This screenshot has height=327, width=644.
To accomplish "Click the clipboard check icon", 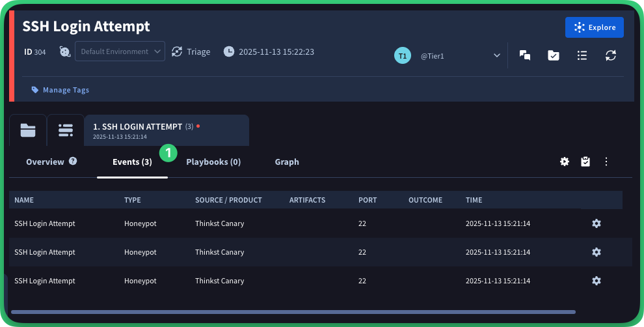I will coord(585,162).
